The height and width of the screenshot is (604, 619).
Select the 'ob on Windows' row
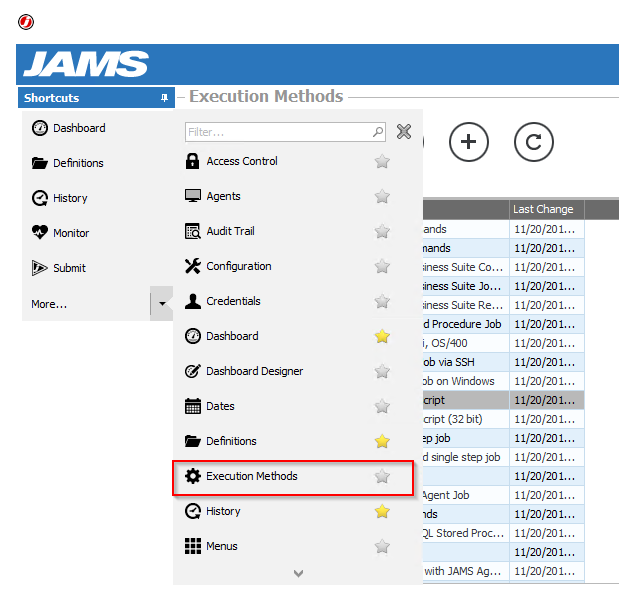pyautogui.click(x=503, y=381)
